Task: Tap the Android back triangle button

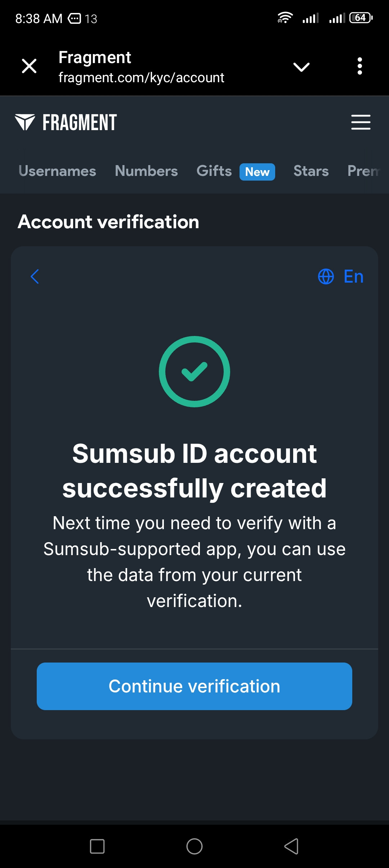Action: click(291, 846)
